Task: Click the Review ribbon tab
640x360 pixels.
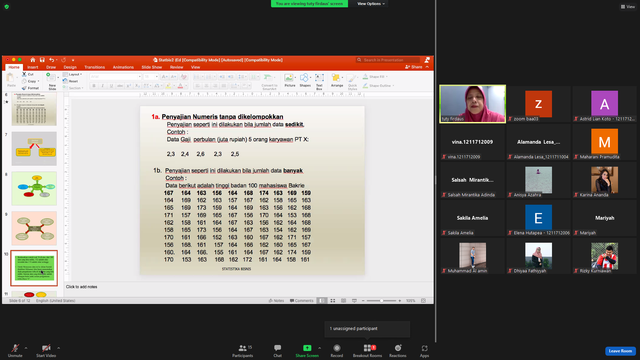Action: (x=176, y=67)
